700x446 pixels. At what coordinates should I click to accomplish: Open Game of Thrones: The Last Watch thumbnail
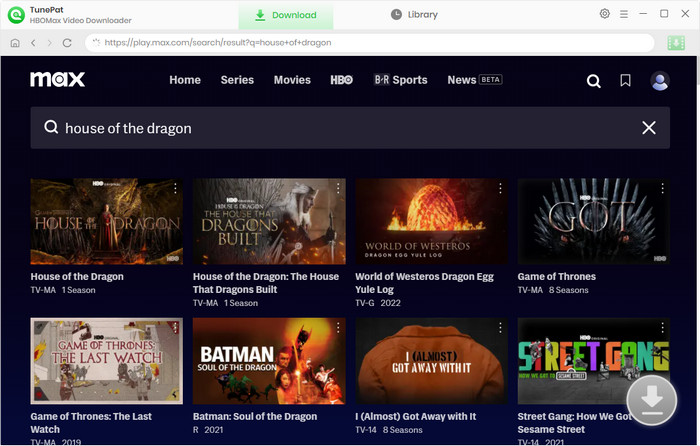click(x=107, y=361)
